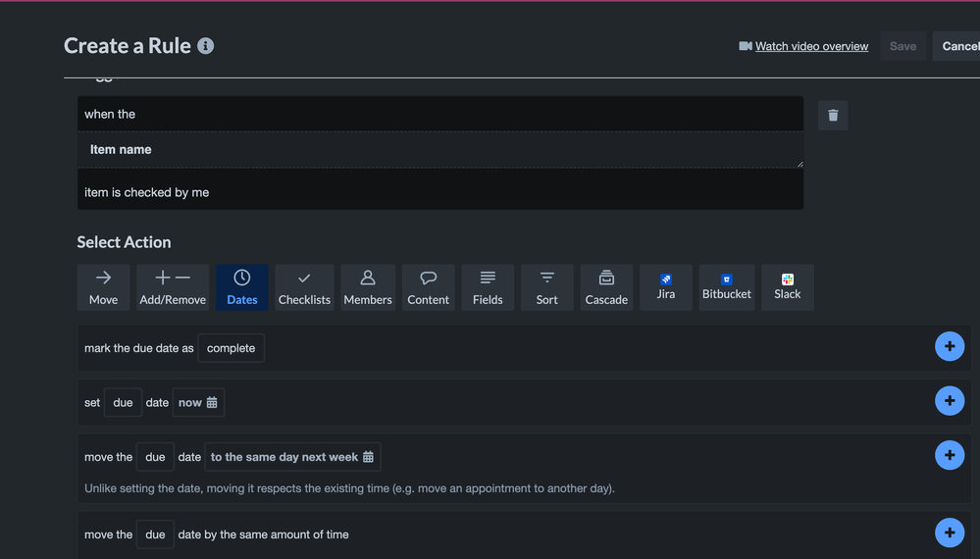Click the Save button
This screenshot has height=559, width=980.
(903, 46)
